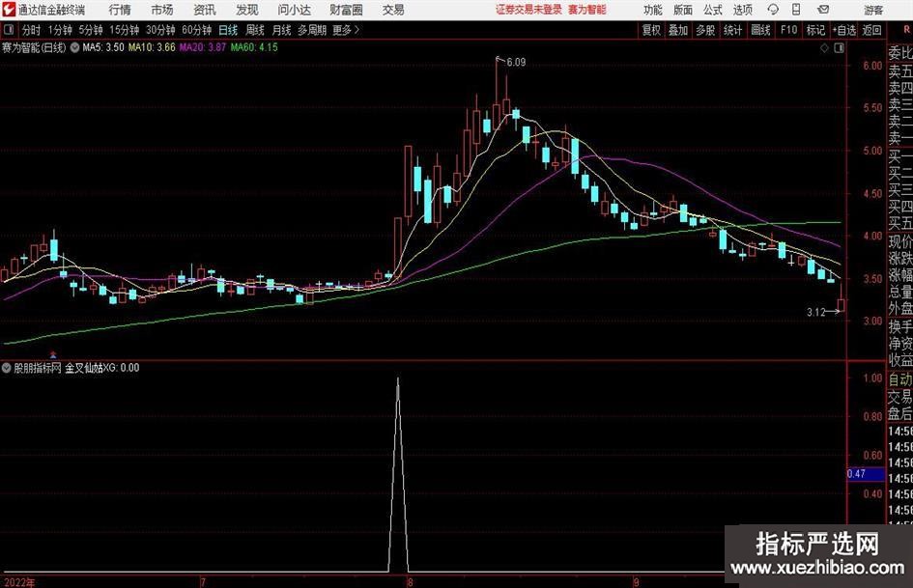Open the 问小达 menu
Image resolution: width=913 pixels, height=588 pixels.
point(294,10)
